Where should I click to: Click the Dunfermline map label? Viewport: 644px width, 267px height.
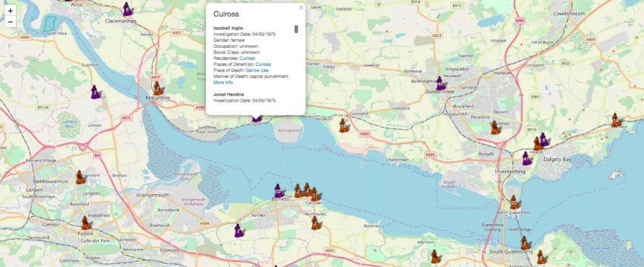click(x=440, y=92)
